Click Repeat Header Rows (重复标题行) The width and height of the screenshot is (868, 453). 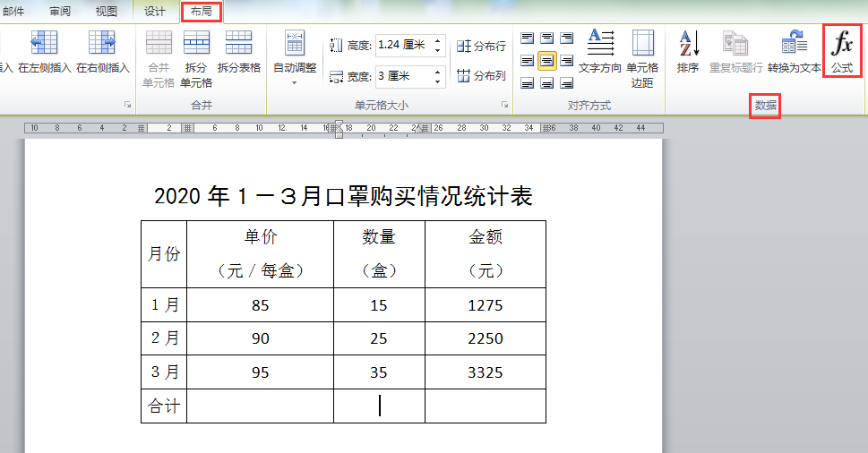pyautogui.click(x=735, y=51)
